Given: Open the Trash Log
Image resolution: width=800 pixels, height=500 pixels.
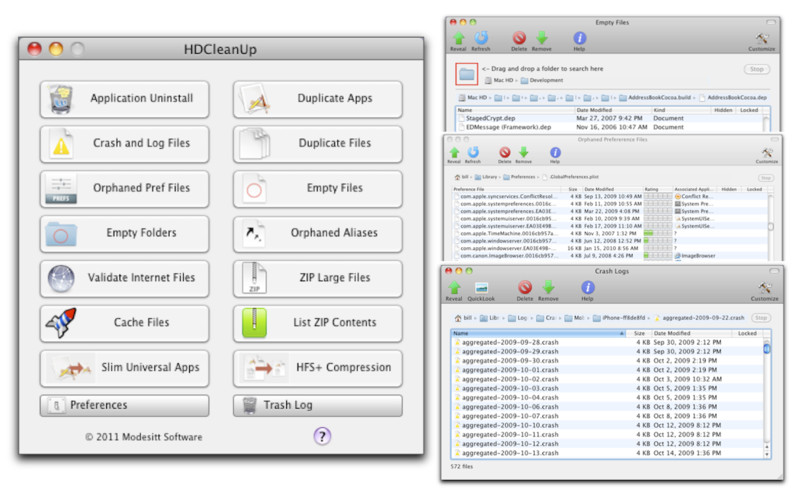Looking at the screenshot, I should click(x=317, y=405).
